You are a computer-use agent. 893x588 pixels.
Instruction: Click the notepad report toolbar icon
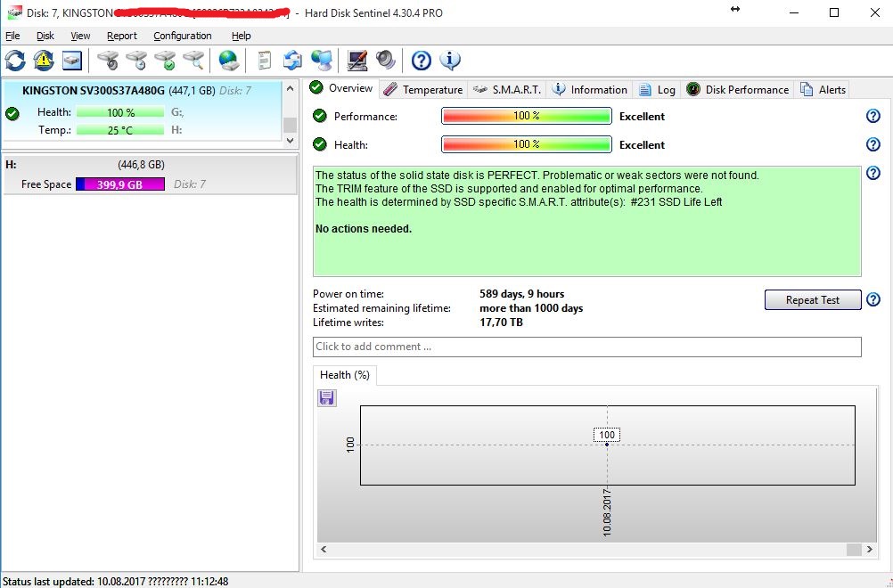coord(265,60)
